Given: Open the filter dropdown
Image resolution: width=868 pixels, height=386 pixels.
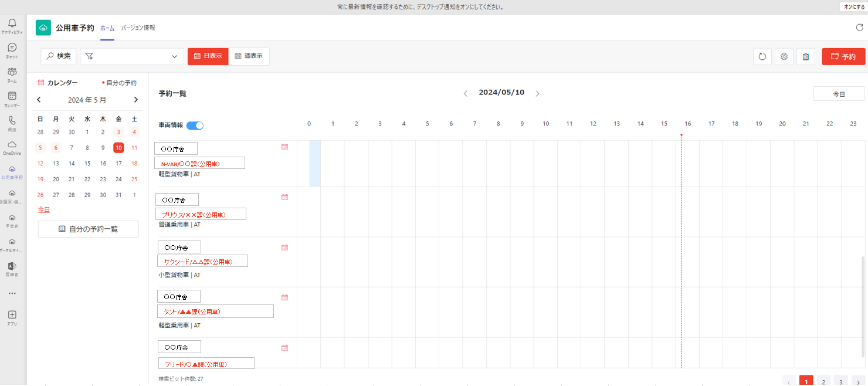Looking at the screenshot, I should click(x=132, y=56).
